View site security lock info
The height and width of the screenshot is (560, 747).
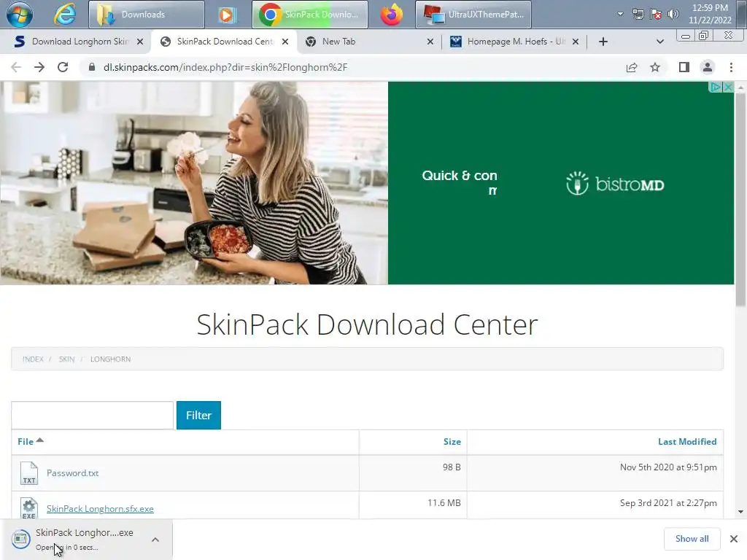coord(92,67)
